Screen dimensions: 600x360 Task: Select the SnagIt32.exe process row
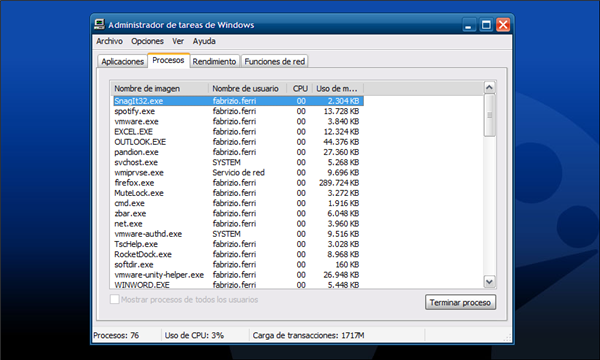click(238, 101)
